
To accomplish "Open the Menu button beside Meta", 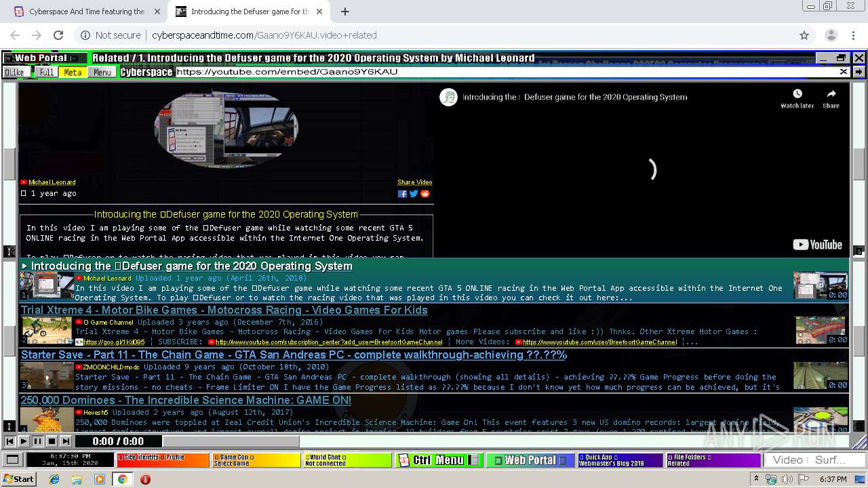I will point(102,72).
